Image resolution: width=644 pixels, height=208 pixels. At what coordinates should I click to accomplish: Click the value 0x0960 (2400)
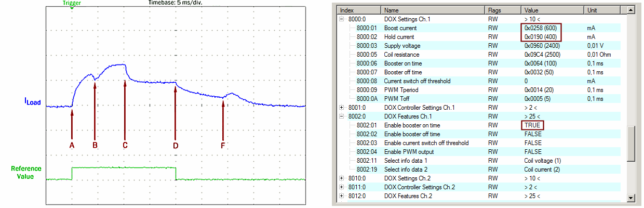point(542,46)
